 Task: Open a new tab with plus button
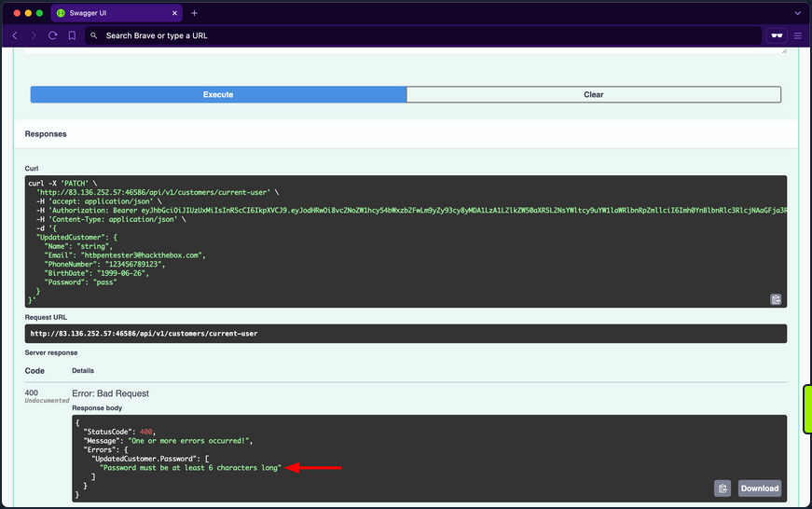pyautogui.click(x=195, y=13)
